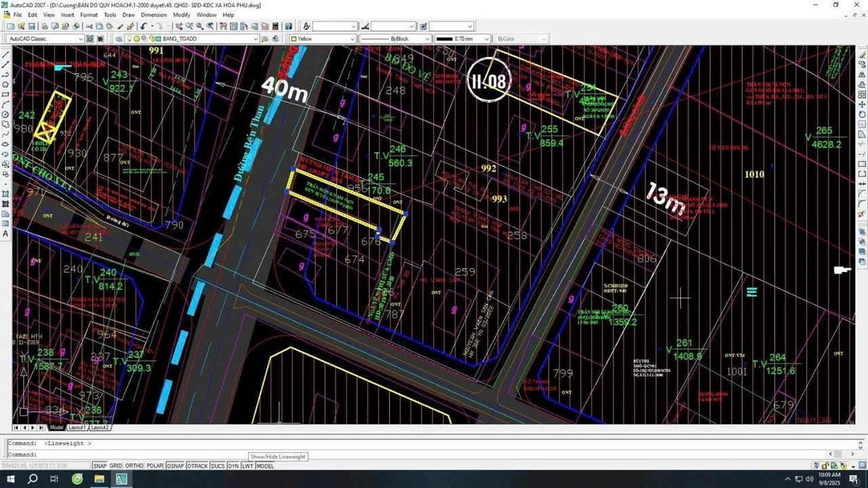
Task: Expand the BANG_TOADO layer dropdown
Action: coord(254,38)
